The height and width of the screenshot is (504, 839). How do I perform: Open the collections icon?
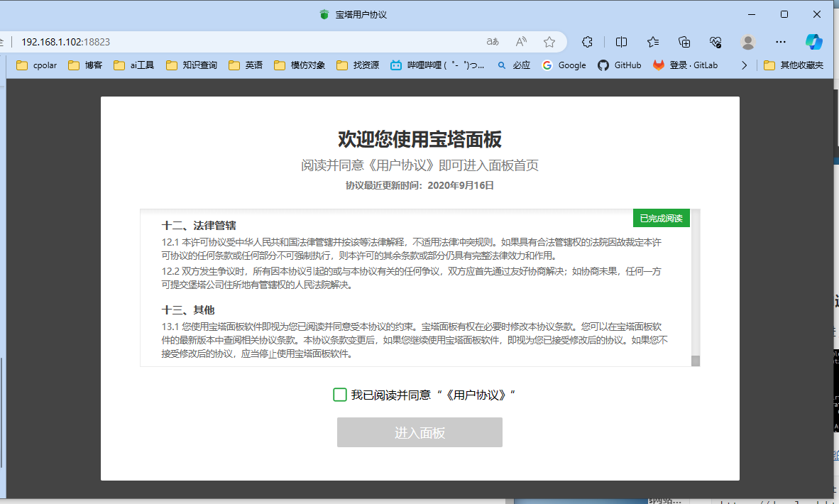pos(684,42)
